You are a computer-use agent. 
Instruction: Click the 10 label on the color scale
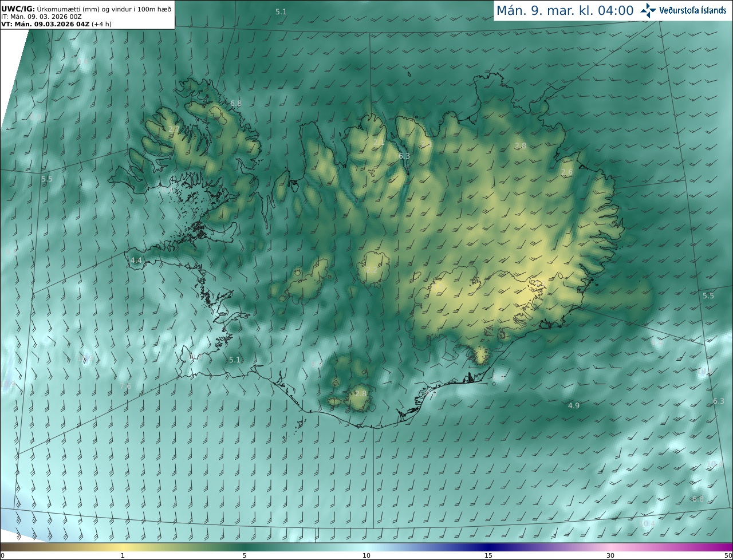[x=366, y=555]
